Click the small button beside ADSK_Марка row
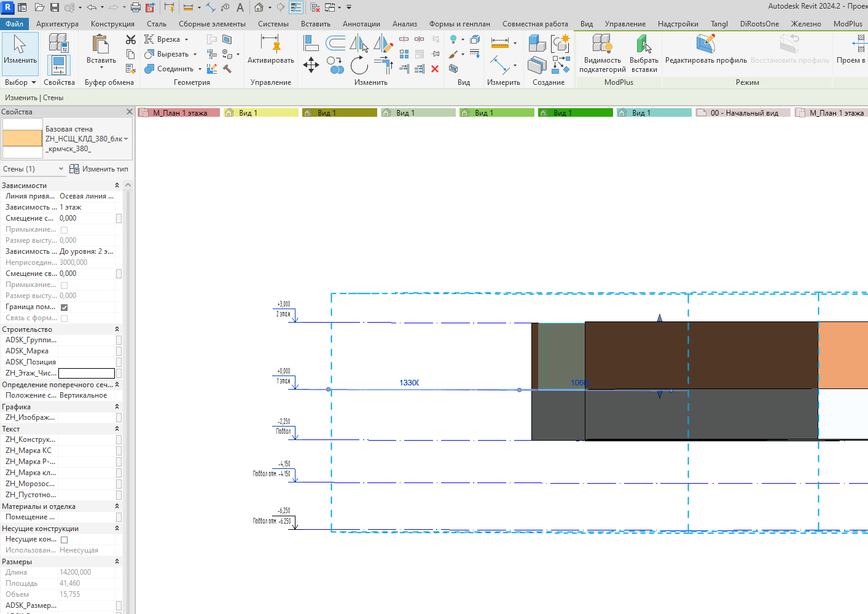The height and width of the screenshot is (614, 868). (119, 351)
